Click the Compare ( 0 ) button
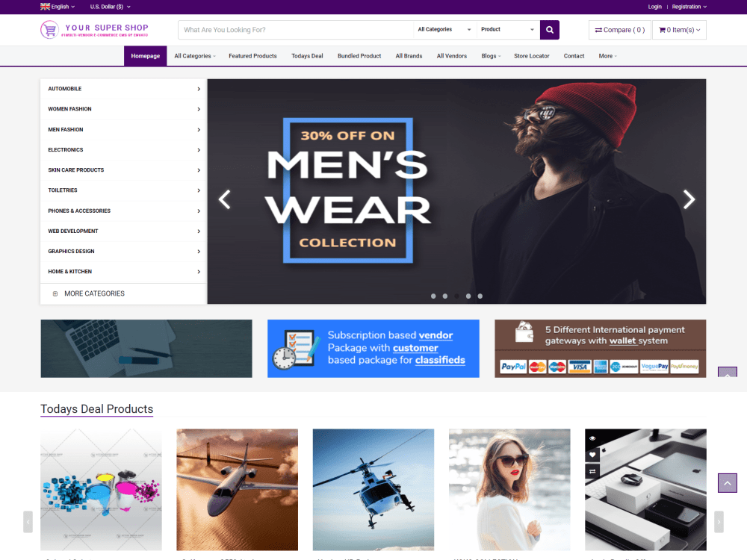This screenshot has height=560, width=747. 620,30
